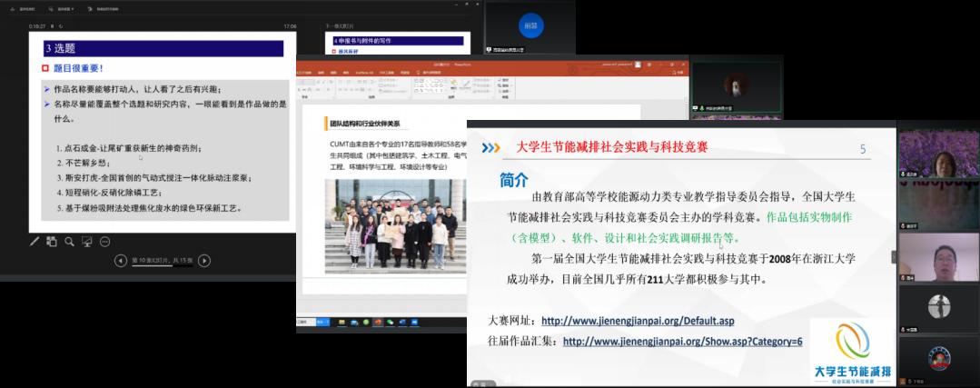The image size is (980, 388).
Task: Advance to next slide with right arrow
Action: tap(204, 261)
